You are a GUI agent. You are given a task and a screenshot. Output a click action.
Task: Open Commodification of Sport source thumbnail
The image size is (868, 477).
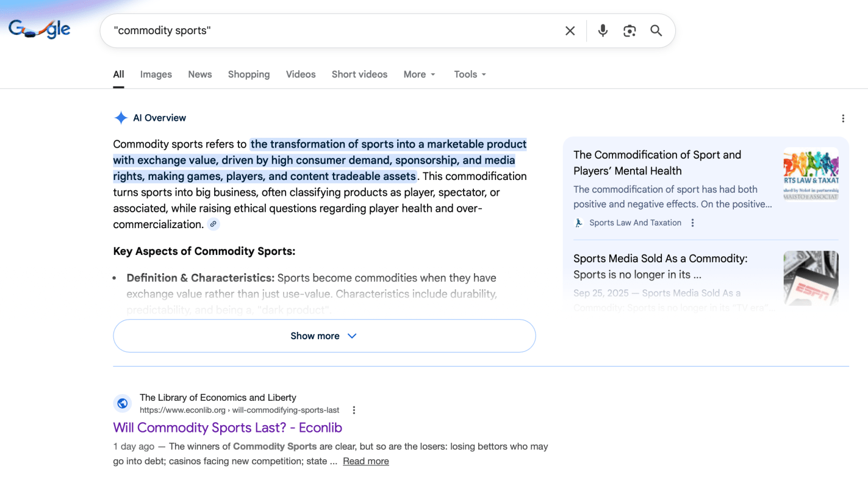(x=810, y=174)
